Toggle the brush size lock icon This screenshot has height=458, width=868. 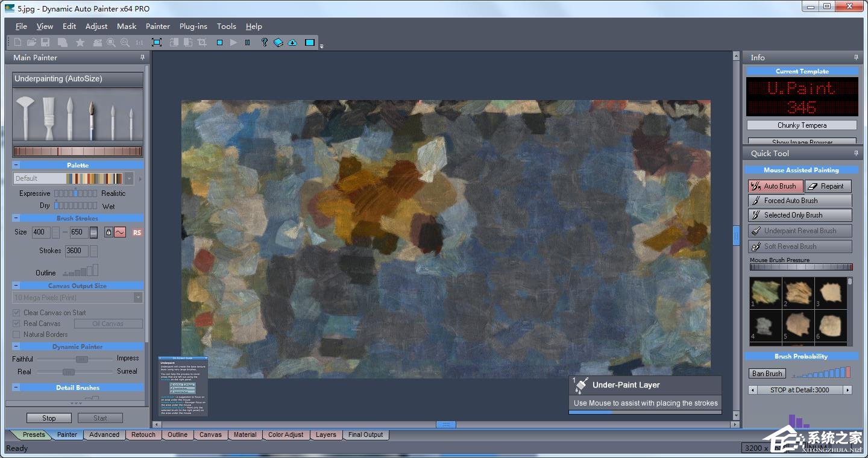[108, 232]
